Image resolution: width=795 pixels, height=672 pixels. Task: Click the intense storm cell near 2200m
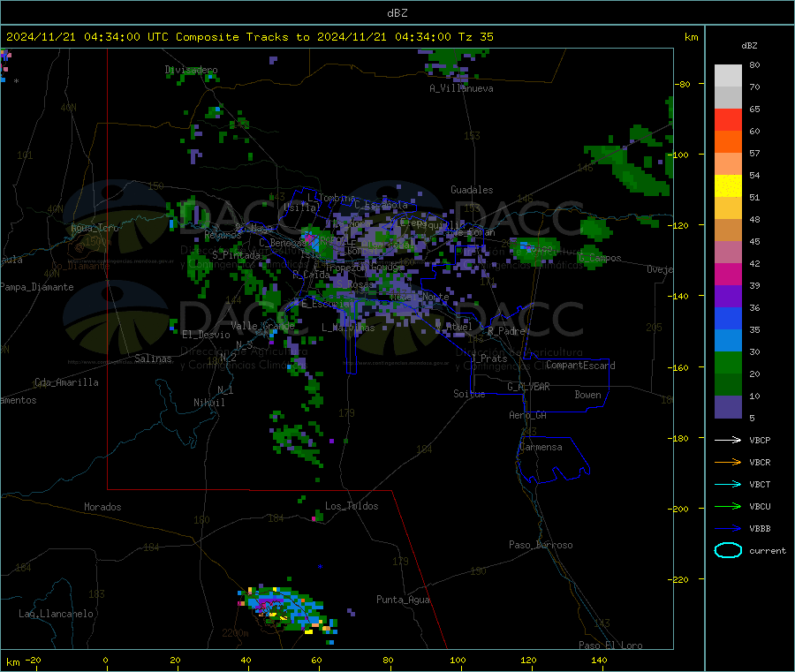click(x=287, y=609)
